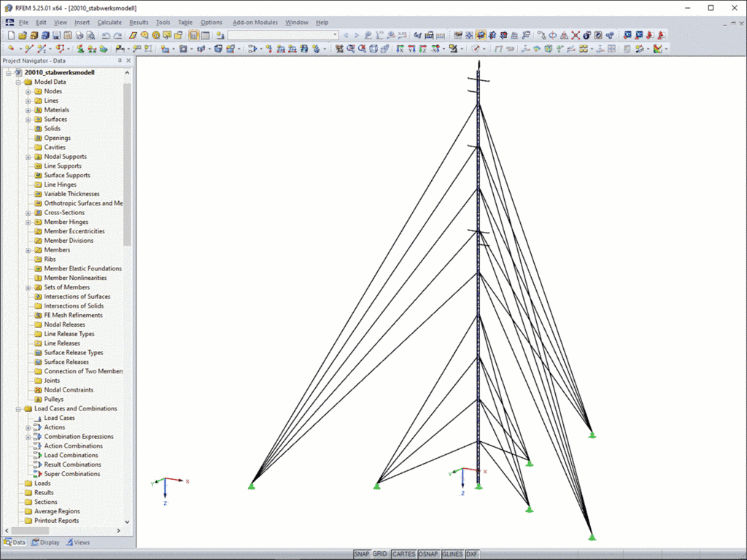This screenshot has width=747, height=560.
Task: Toggle DXF in status bar
Action: pos(472,554)
